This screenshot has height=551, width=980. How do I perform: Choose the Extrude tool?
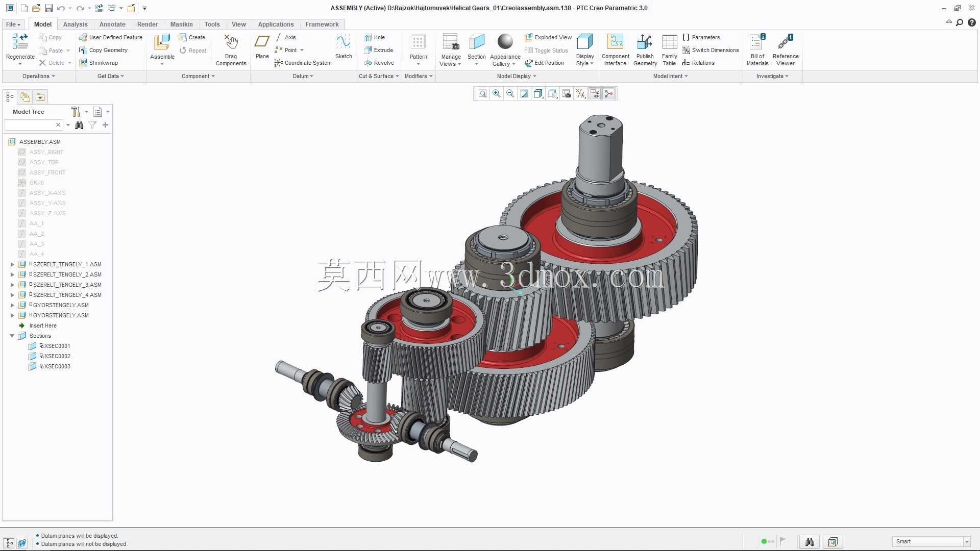378,50
